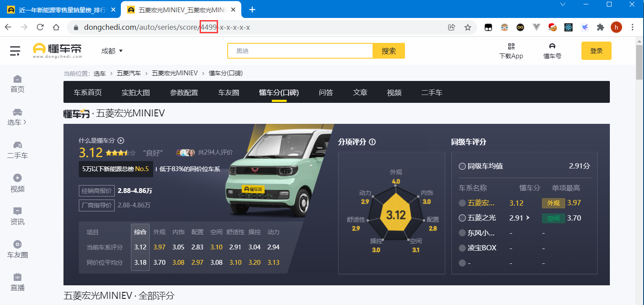Open 资讯 in the left sidebar
The image size is (644, 305).
[x=18, y=216]
